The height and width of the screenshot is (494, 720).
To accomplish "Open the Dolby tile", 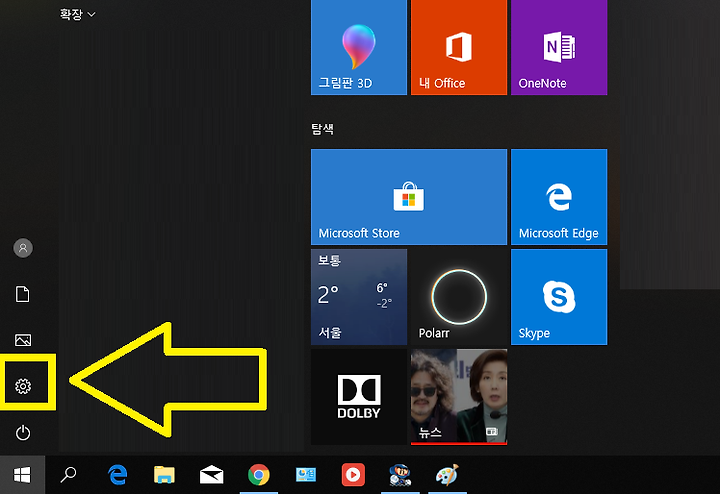I will coord(359,397).
